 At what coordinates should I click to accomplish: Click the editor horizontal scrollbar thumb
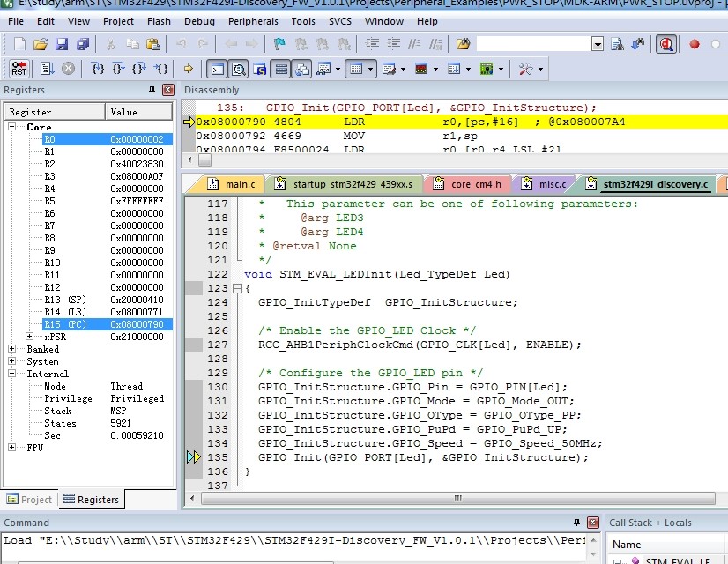coord(457,499)
